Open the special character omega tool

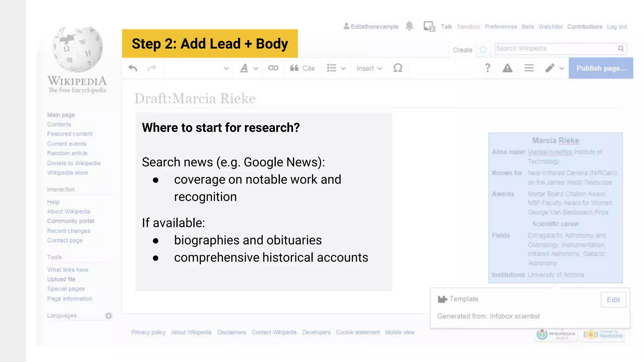tap(398, 68)
